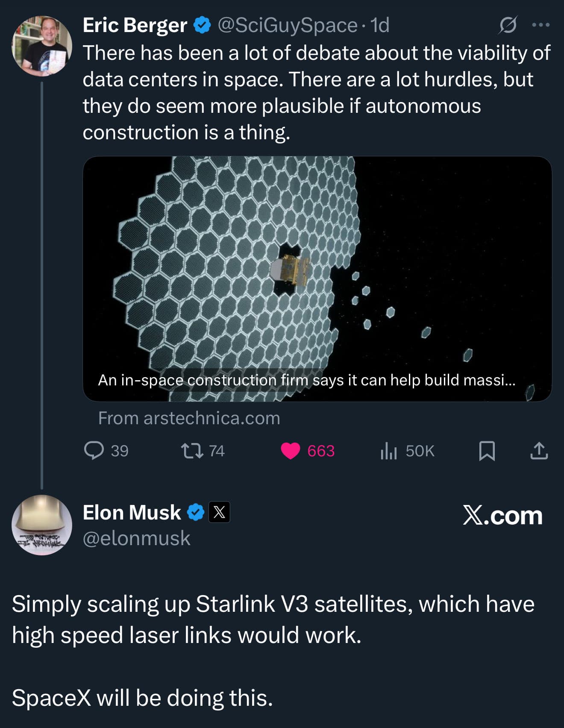The image size is (564, 728).
Task: View analytics bar chart icon 50K
Action: coord(388,451)
